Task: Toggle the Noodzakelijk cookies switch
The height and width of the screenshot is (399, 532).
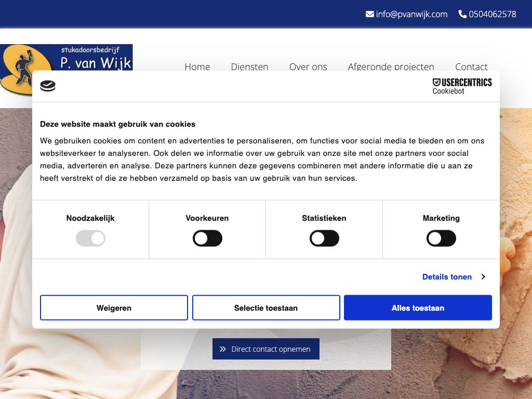Action: point(90,238)
